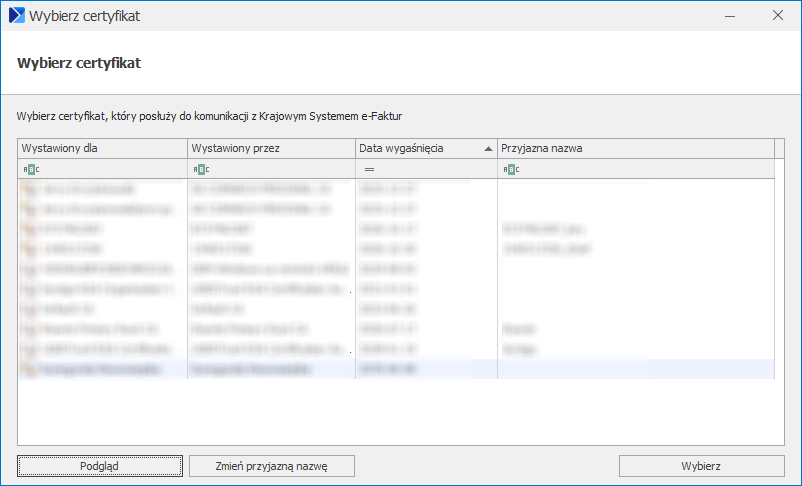Toggle the sort arrow on Data wygaśnięcia
This screenshot has height=486, width=802.
click(488, 148)
